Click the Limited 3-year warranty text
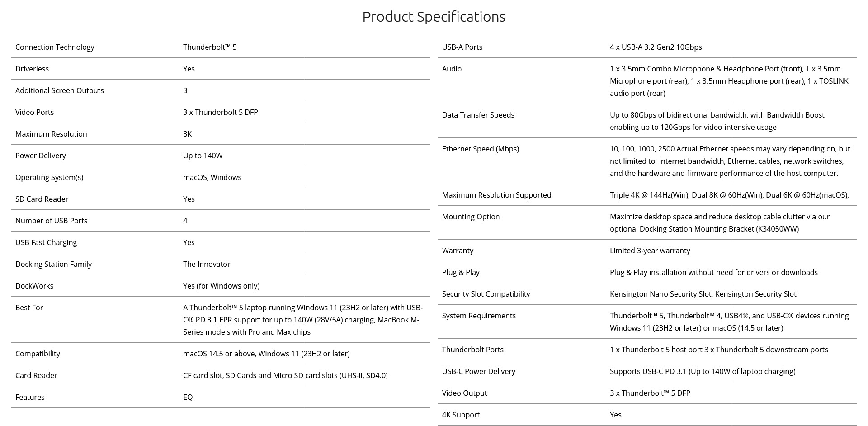The height and width of the screenshot is (426, 868). (650, 251)
